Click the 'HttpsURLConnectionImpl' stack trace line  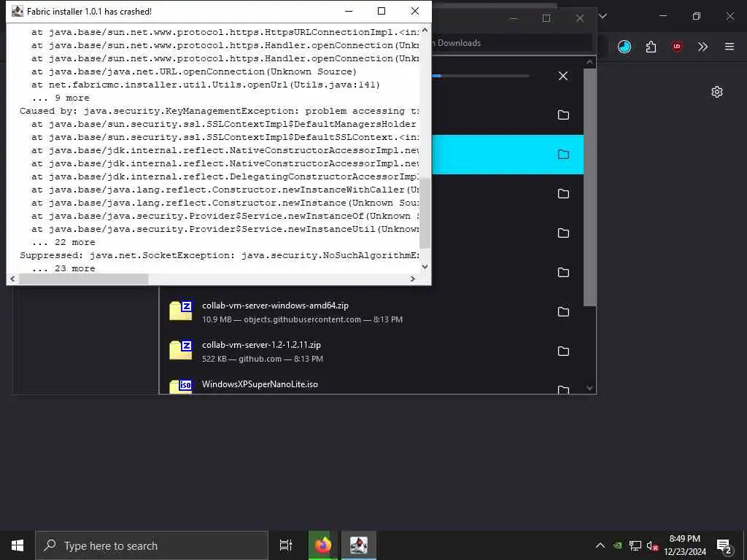[x=225, y=32]
